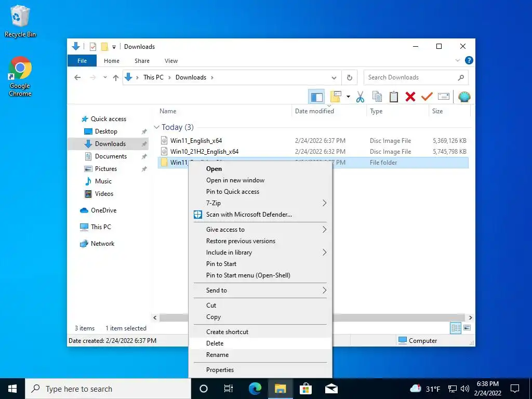Open the Windows Start menu
Image resolution: width=532 pixels, height=399 pixels.
(12, 389)
